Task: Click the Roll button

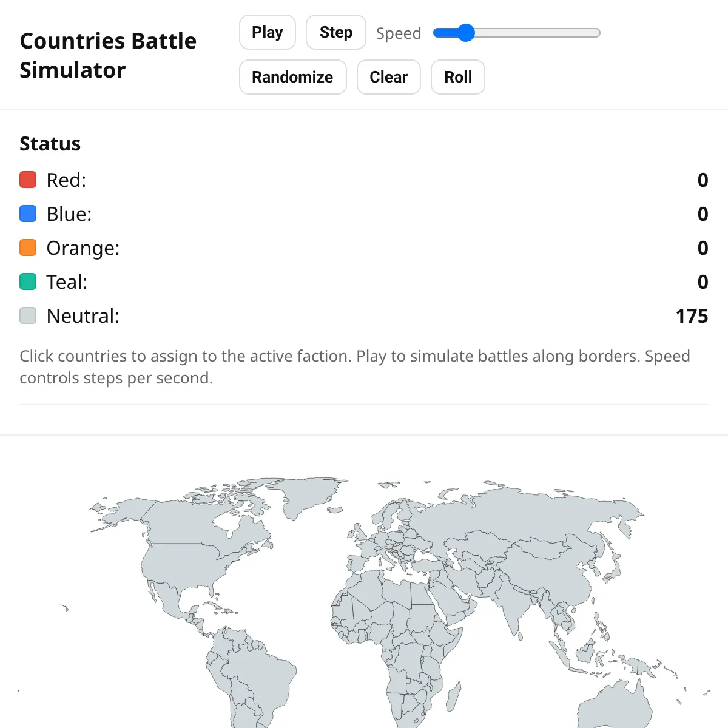Action: click(x=457, y=77)
